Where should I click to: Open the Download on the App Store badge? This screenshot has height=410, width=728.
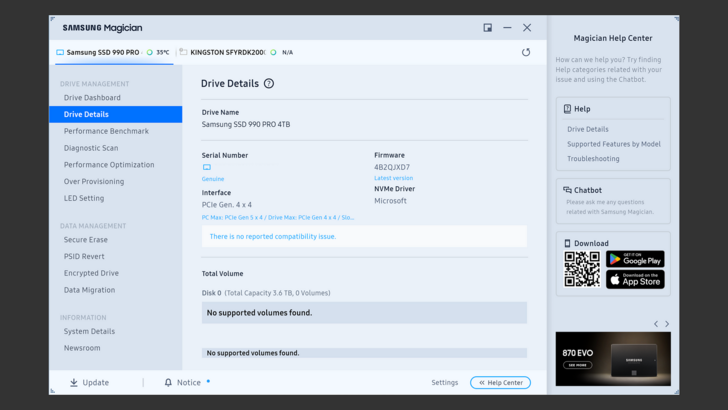635,279
